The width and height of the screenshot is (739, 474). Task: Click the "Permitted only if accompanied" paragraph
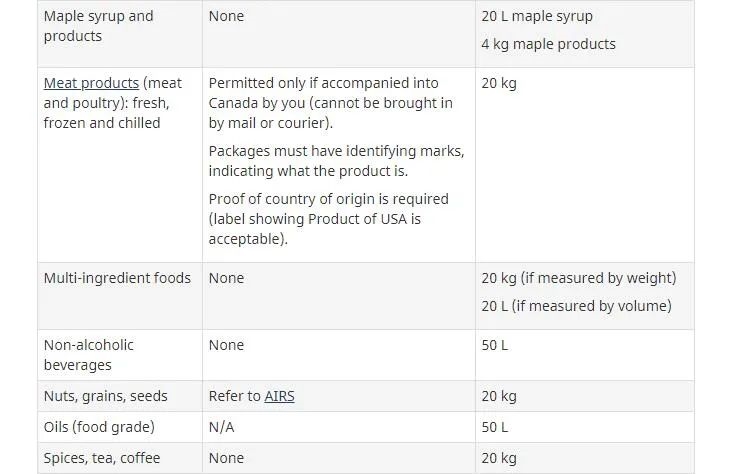coord(330,103)
